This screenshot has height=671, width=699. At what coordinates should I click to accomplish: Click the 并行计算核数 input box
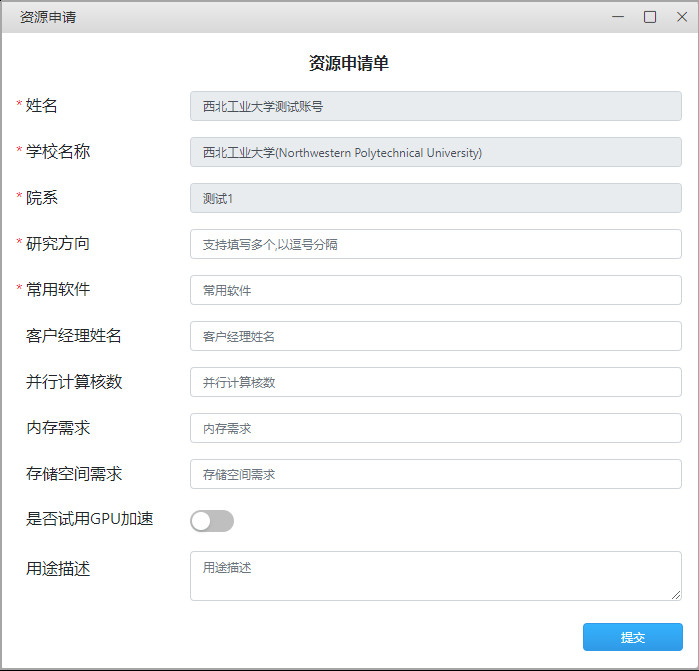435,382
